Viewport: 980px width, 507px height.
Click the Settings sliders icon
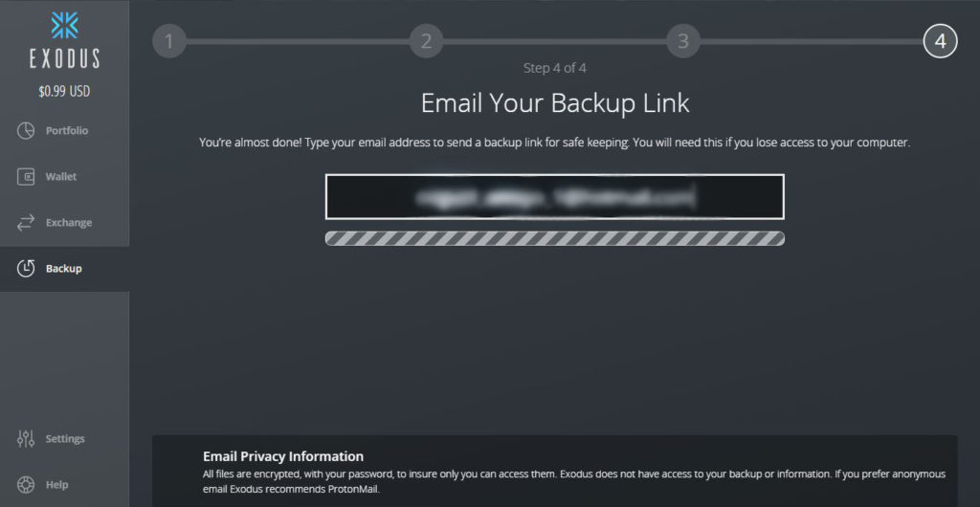coord(27,439)
